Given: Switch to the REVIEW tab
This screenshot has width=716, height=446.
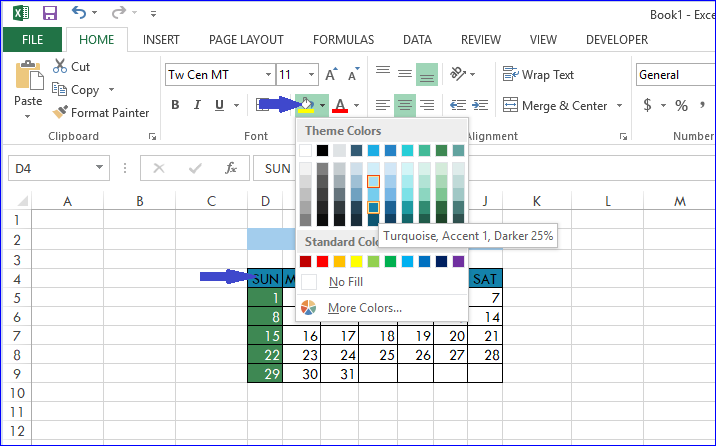Looking at the screenshot, I should (x=481, y=40).
